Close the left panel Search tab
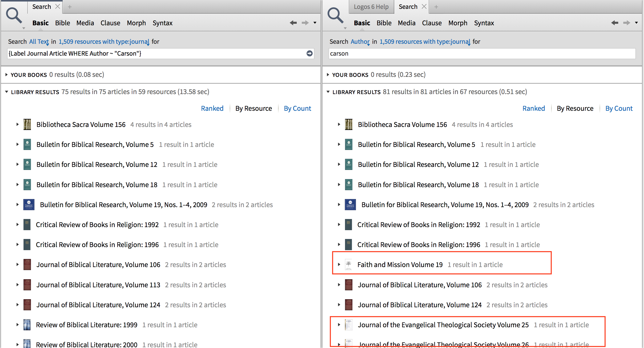The image size is (644, 348). click(x=58, y=7)
